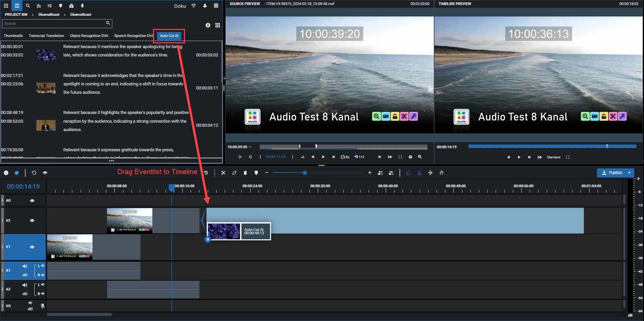Click the timeline zoom slider handle
Screen dimensions: 644x321
pyautogui.click(x=305, y=173)
